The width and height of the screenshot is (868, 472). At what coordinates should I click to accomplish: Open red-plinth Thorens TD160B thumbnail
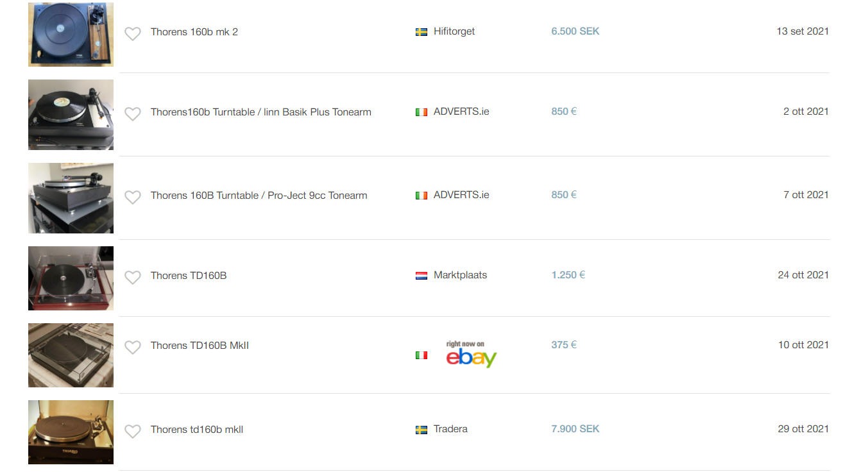point(71,278)
